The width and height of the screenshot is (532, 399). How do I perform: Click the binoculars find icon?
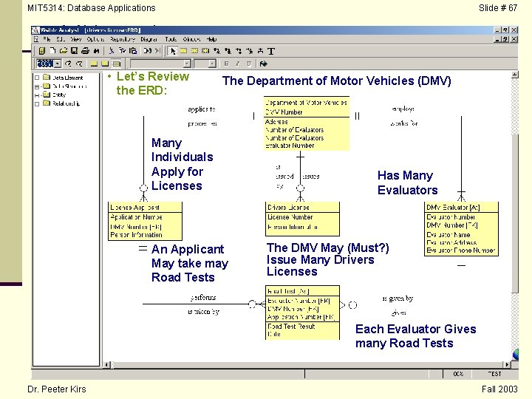coord(96,51)
